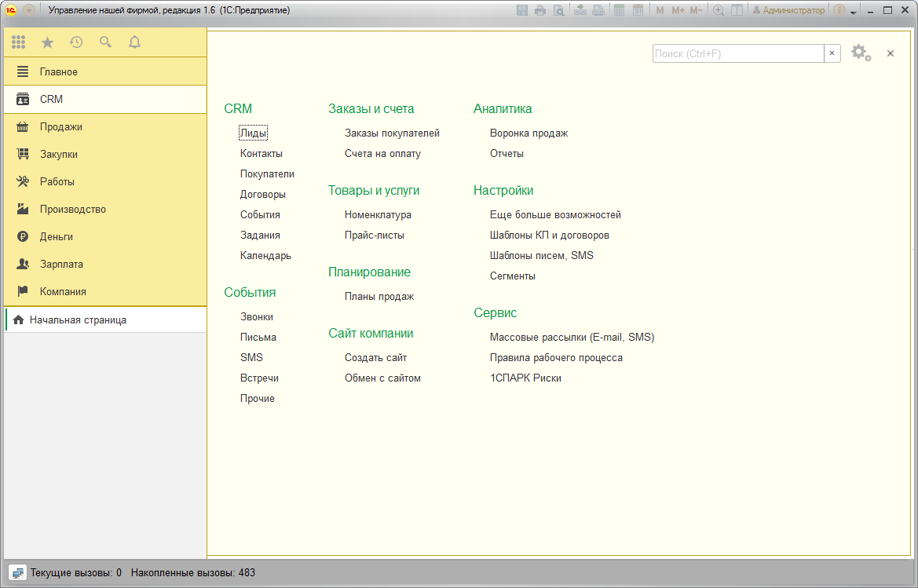Click into the Поиск (Ctrl+F) search field
The image size is (918, 588).
738,53
